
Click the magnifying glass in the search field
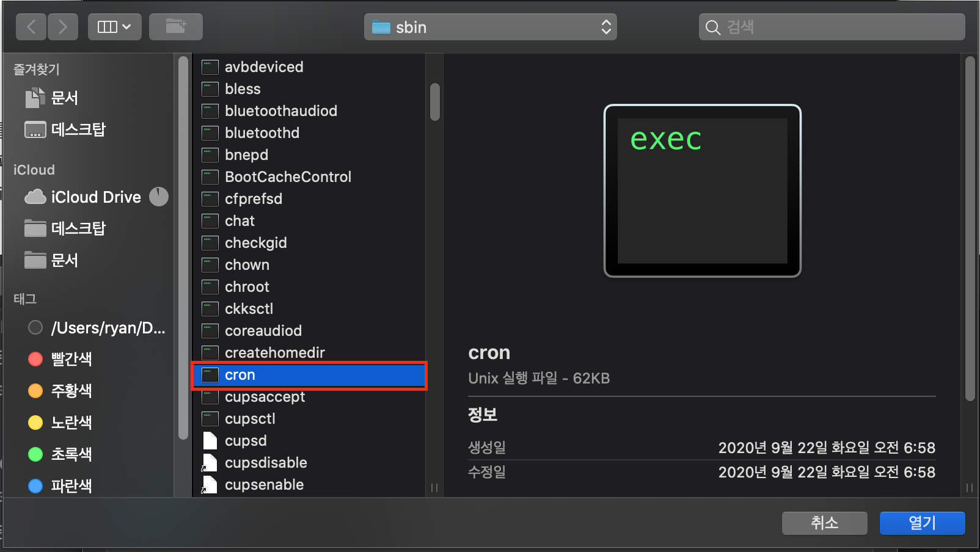(712, 27)
